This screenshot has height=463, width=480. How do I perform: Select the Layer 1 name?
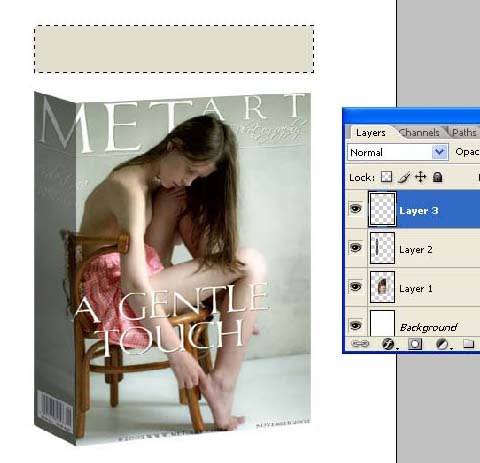click(416, 288)
